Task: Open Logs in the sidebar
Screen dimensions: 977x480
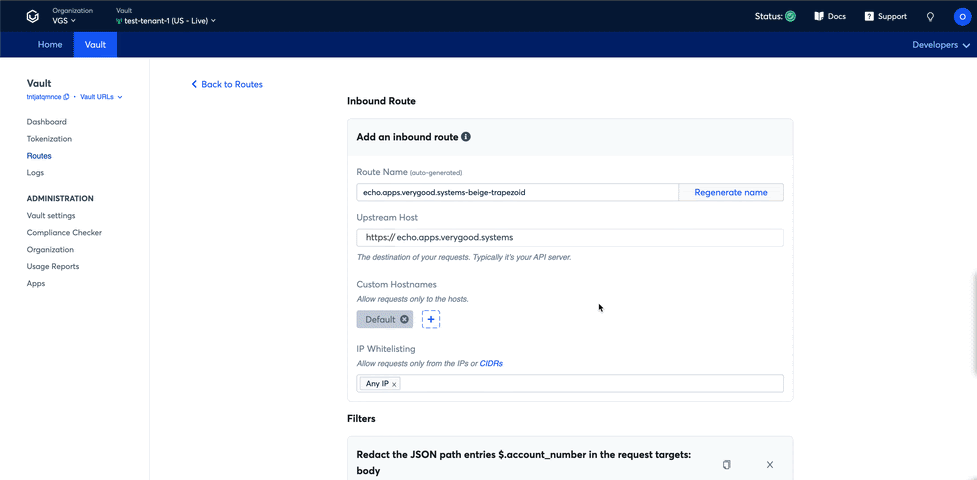Action: click(36, 173)
